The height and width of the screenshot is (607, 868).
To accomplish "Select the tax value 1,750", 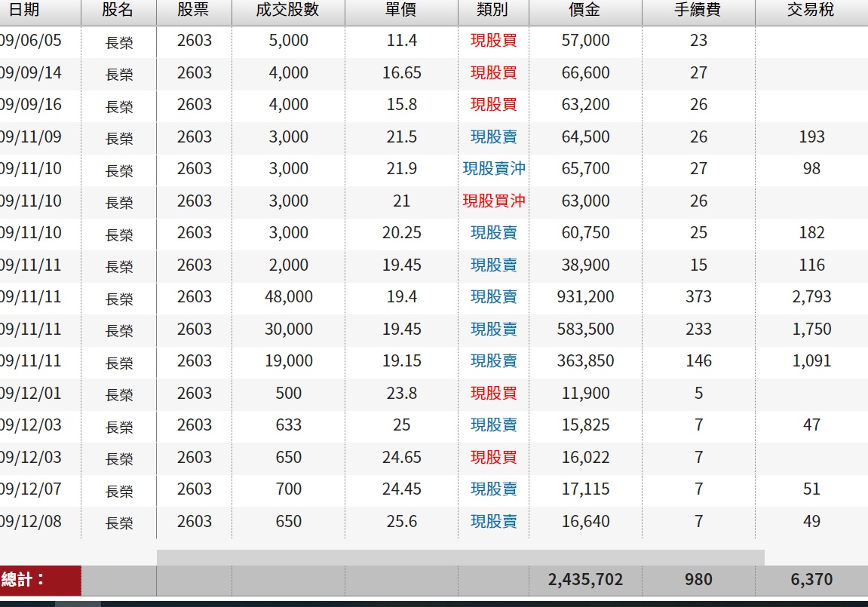I will (811, 330).
